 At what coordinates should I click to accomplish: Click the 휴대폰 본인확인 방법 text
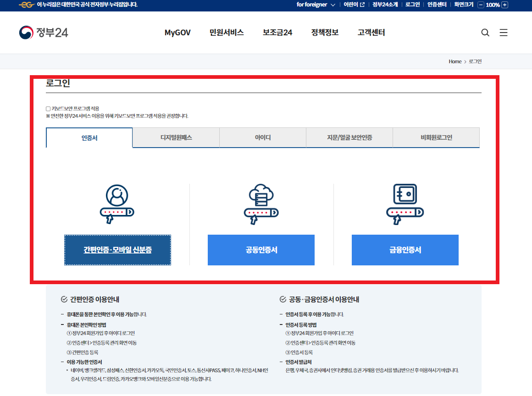point(87,325)
